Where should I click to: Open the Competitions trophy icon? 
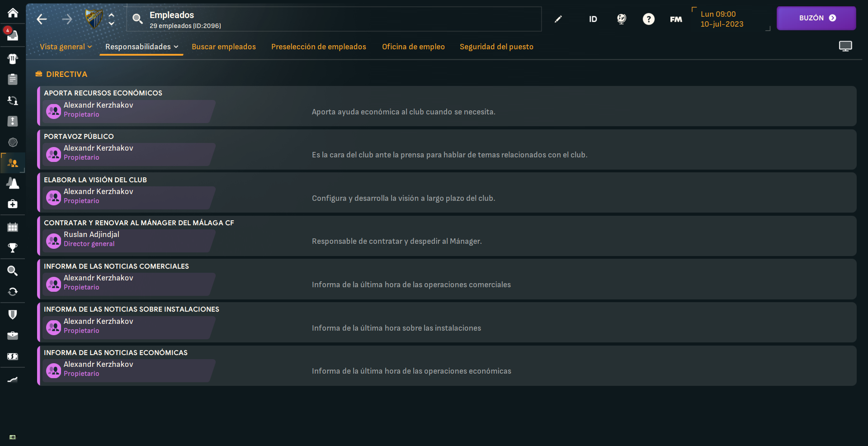[13, 248]
